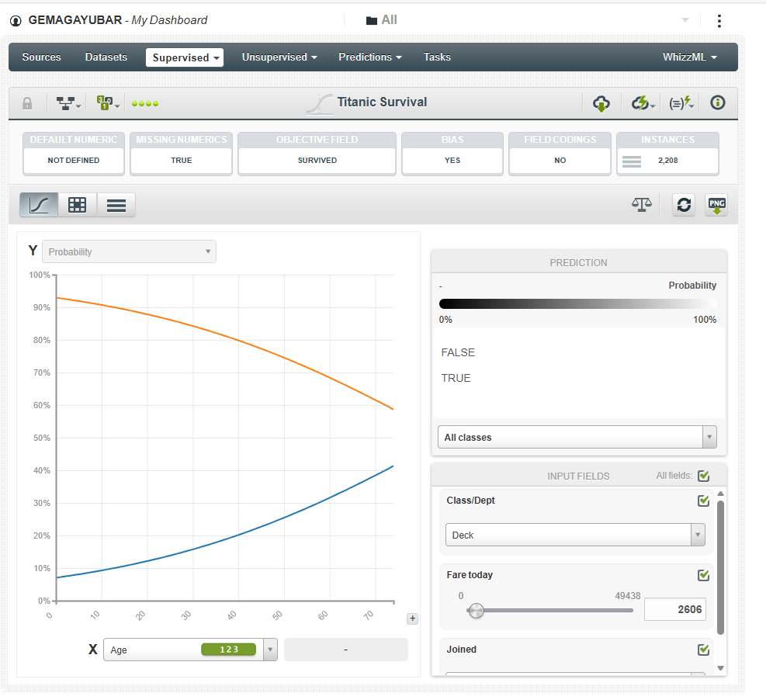Click the Fare today value field
Image resolution: width=766 pixels, height=700 pixels.
click(x=675, y=609)
